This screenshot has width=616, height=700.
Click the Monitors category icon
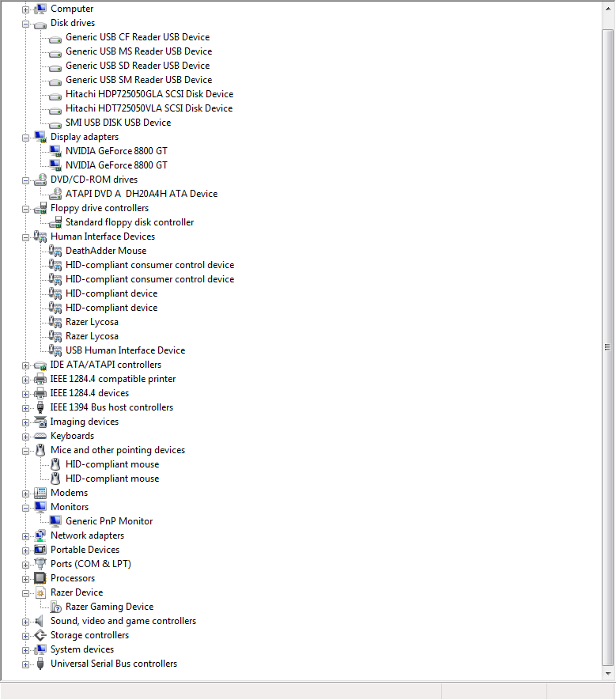[40, 507]
